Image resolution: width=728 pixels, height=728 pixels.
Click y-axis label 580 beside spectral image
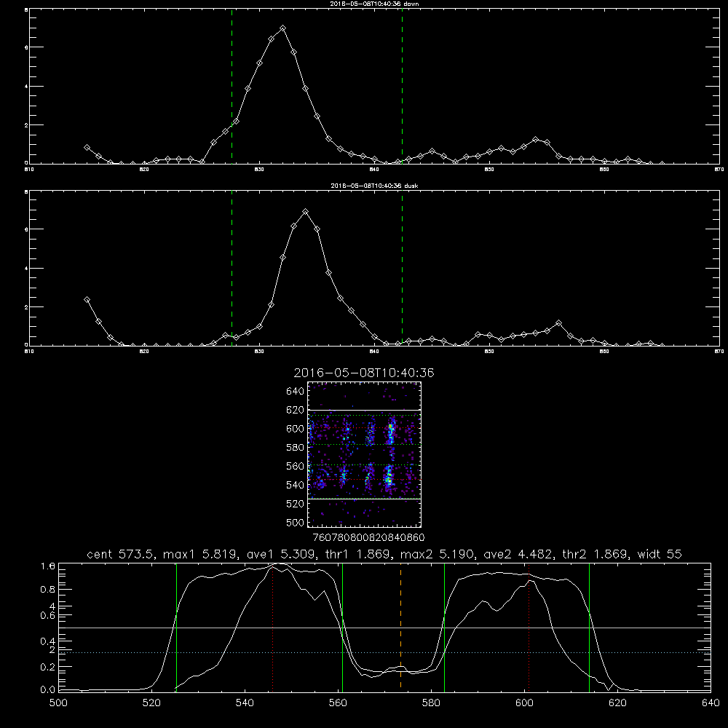coord(296,447)
